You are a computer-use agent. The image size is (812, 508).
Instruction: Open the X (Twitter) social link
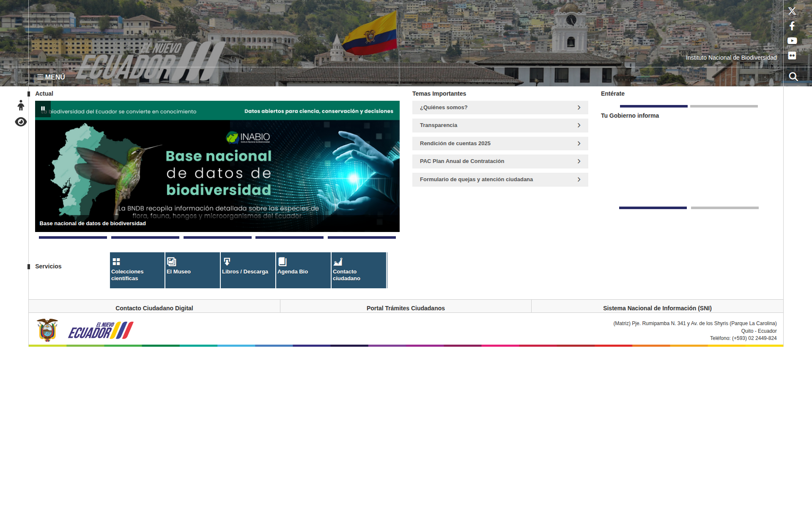(792, 11)
